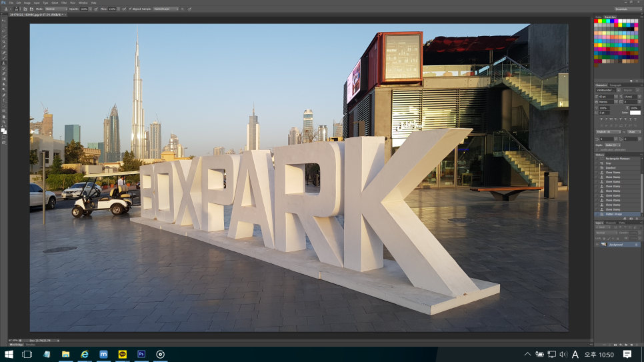Open the Image menu
This screenshot has width=644, height=362.
[27, 3]
